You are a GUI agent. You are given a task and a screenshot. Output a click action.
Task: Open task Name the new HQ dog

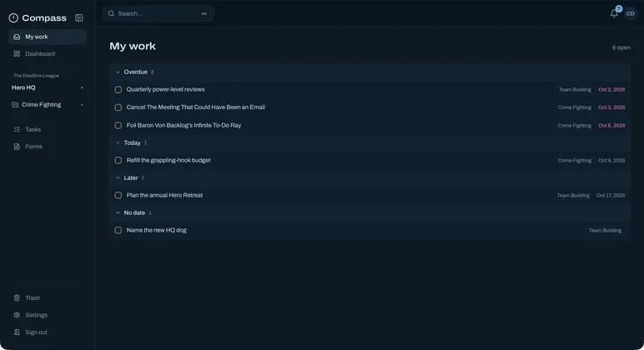pos(156,230)
